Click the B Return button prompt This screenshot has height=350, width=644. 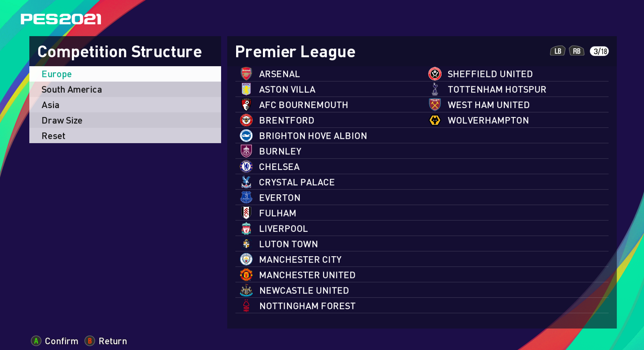[106, 341]
